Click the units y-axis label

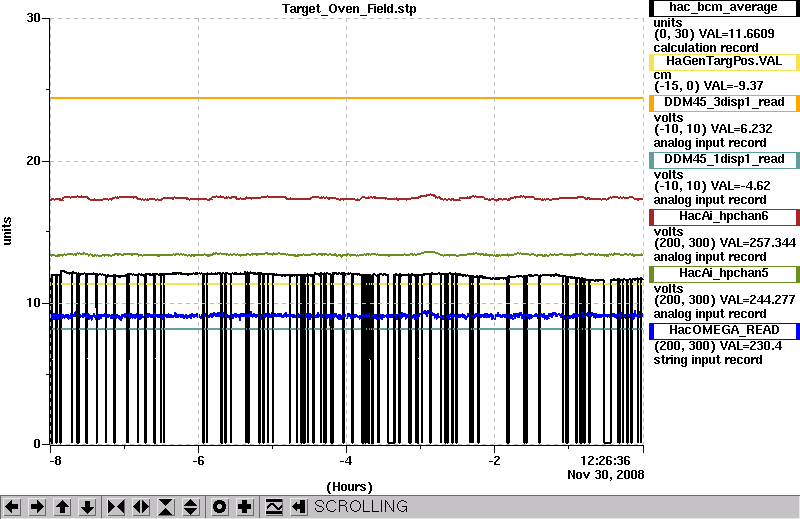pos(7,231)
